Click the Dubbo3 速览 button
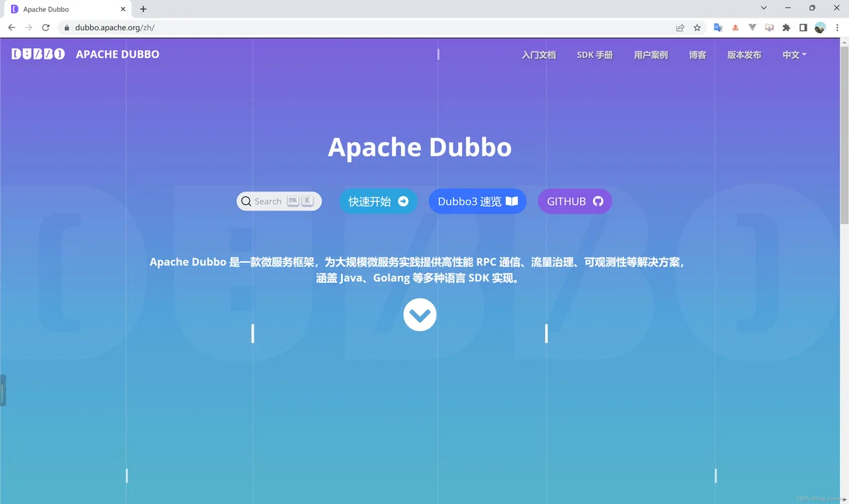Screen dimensions: 849x504 coord(478,201)
